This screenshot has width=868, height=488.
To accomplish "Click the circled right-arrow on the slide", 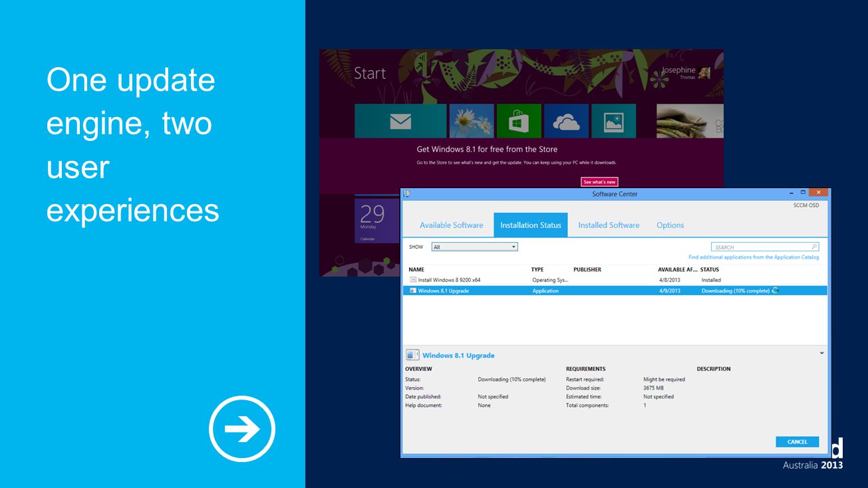I will coord(242,429).
